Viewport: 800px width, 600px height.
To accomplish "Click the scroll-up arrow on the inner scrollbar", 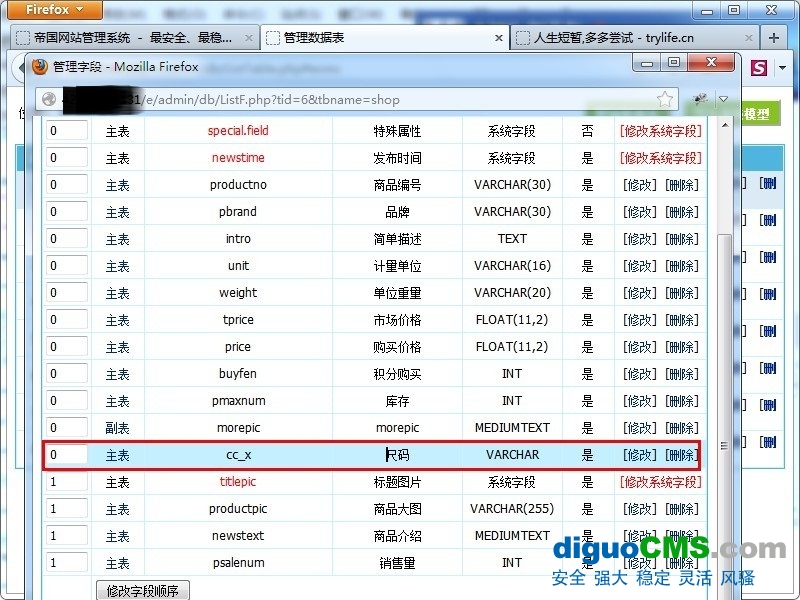I will click(726, 125).
